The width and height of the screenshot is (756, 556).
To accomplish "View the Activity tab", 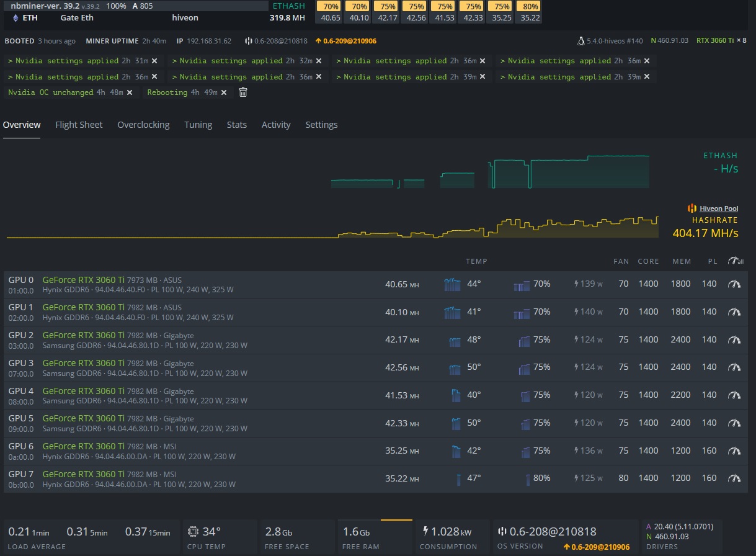I will pos(276,125).
